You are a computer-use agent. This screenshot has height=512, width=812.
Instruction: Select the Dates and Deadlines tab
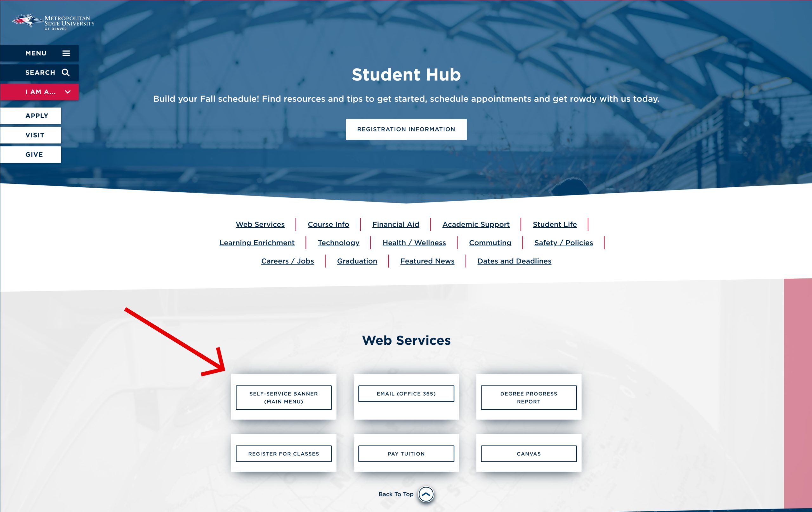click(514, 261)
